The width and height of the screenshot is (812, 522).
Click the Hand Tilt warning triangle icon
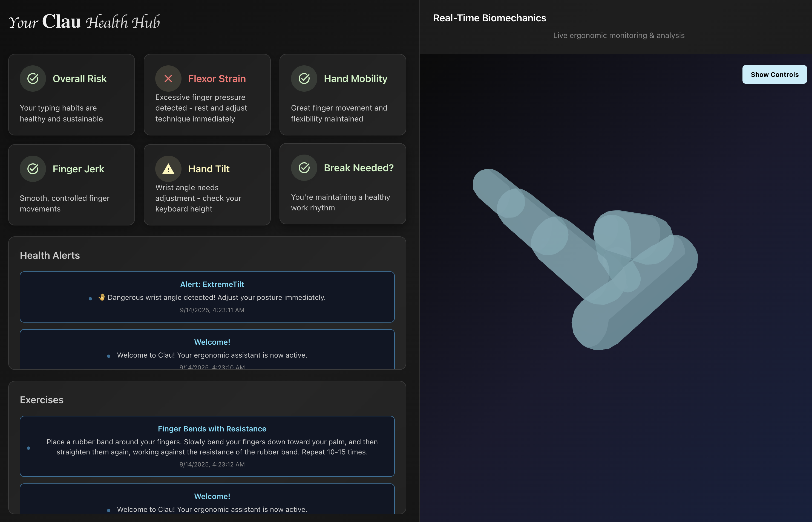(168, 169)
